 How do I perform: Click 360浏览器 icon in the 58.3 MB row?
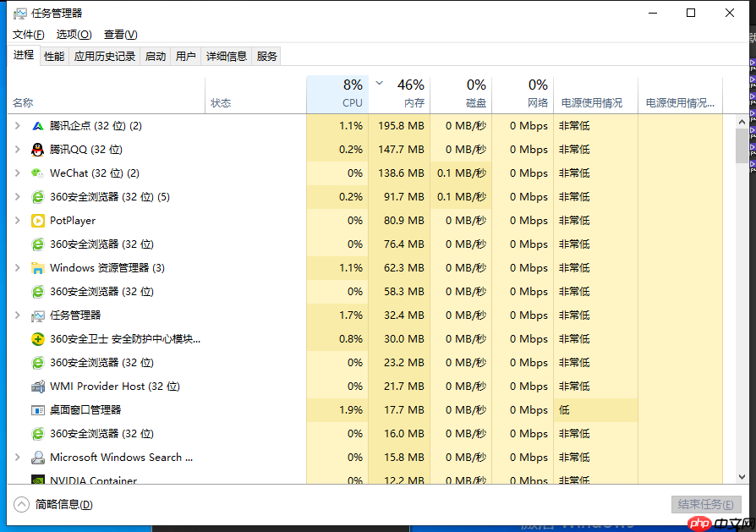click(x=37, y=292)
